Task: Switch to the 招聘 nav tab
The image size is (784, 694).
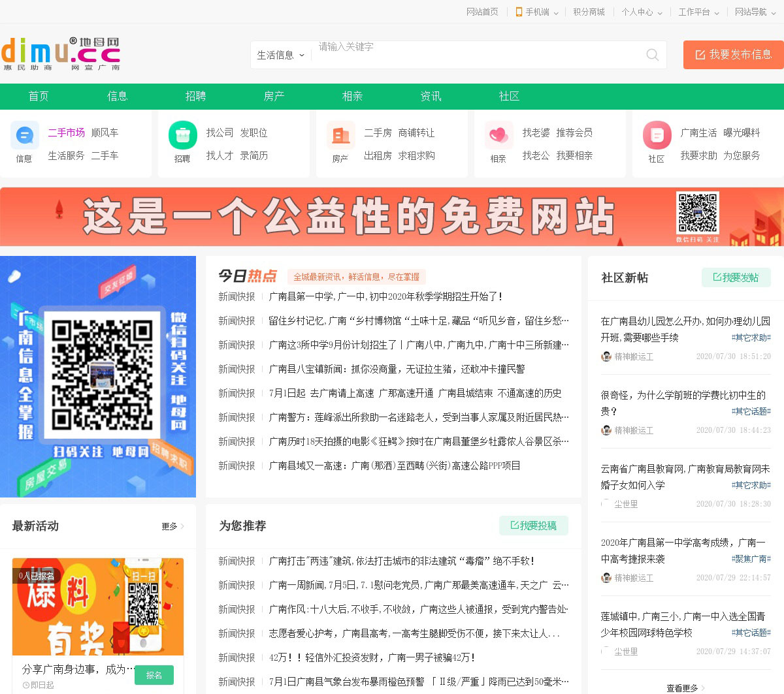Action: [195, 96]
